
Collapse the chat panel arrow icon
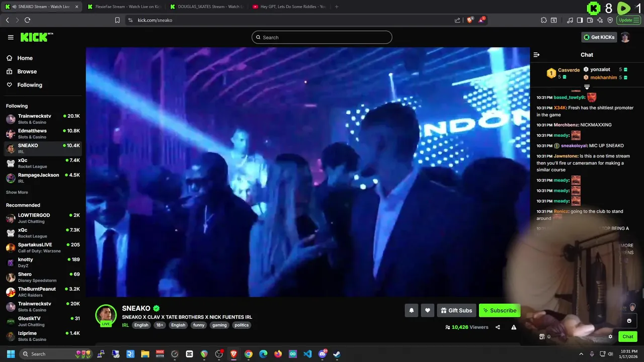click(x=536, y=55)
